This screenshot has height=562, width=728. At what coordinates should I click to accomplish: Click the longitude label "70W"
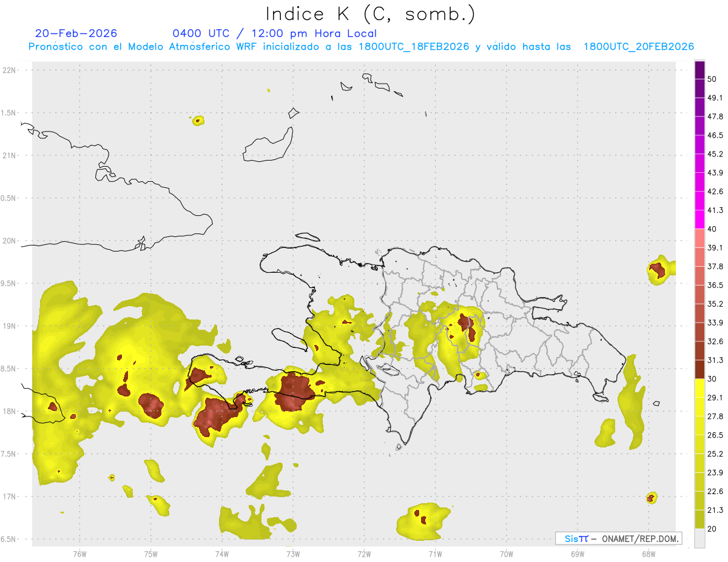[x=507, y=554]
